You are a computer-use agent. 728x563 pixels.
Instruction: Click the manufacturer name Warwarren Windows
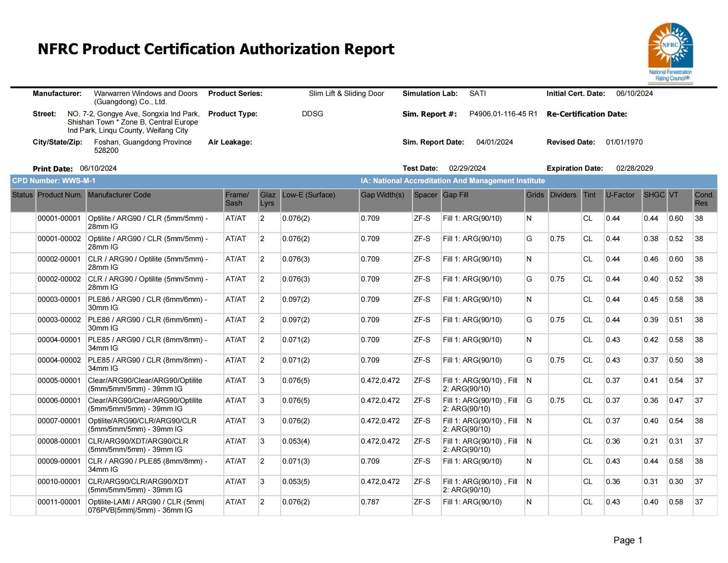(146, 98)
